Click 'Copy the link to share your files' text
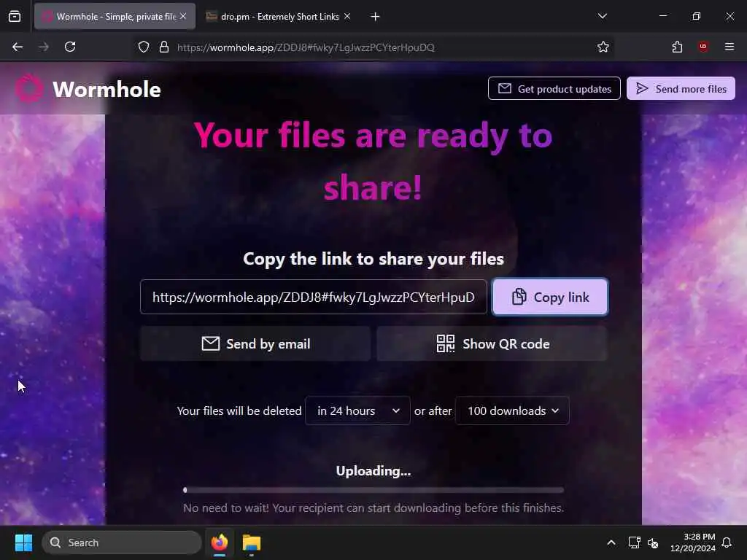This screenshot has width=747, height=560. 373,259
